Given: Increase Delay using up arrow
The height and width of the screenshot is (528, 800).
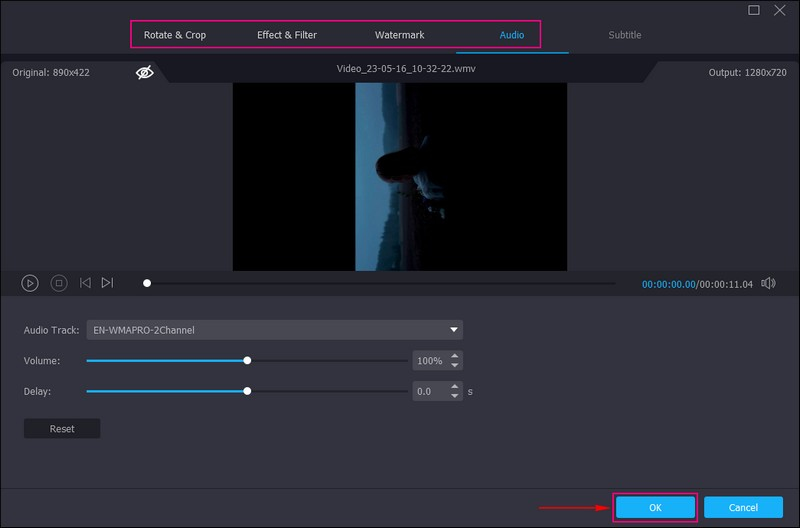Looking at the screenshot, I should 455,387.
